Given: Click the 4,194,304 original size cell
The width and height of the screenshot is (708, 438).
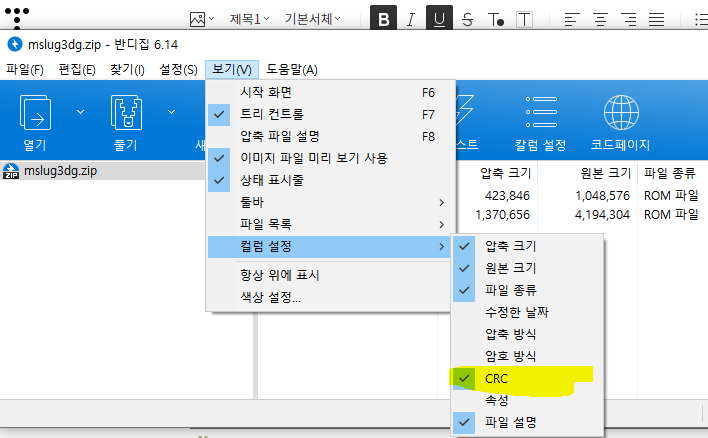Looking at the screenshot, I should point(602,215).
